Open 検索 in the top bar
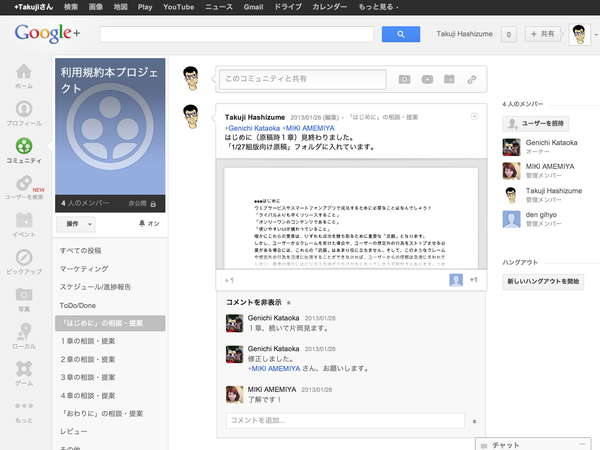The height and width of the screenshot is (450, 600). tap(71, 7)
